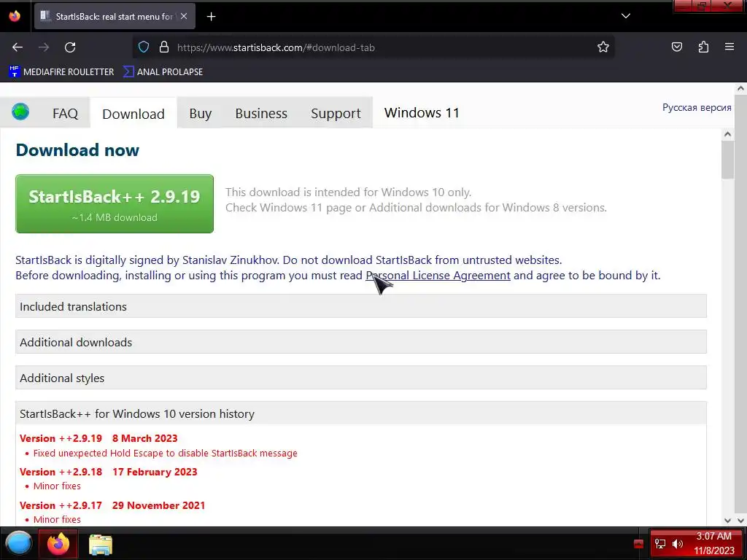Expand Additional styles section
The width and height of the screenshot is (747, 560).
coord(360,378)
